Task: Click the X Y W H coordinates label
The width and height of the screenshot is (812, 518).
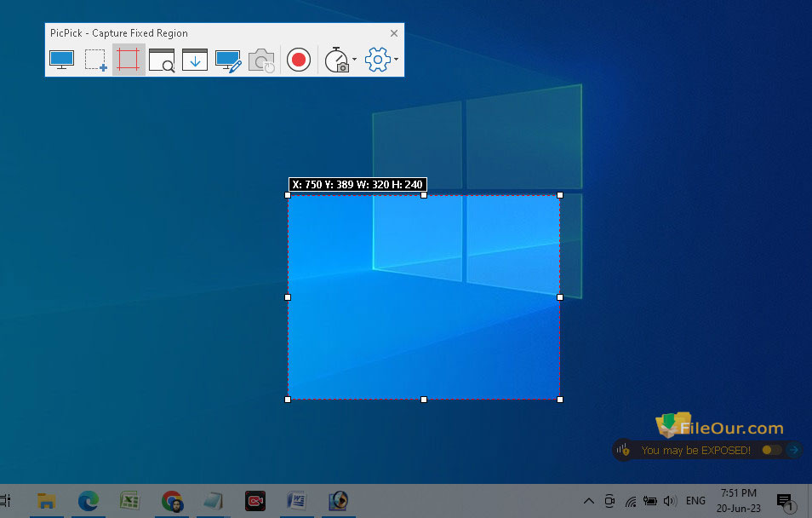Action: [357, 185]
